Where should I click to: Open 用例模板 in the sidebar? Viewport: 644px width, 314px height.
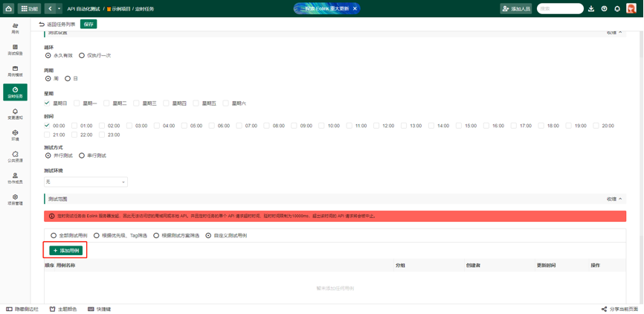15,71
